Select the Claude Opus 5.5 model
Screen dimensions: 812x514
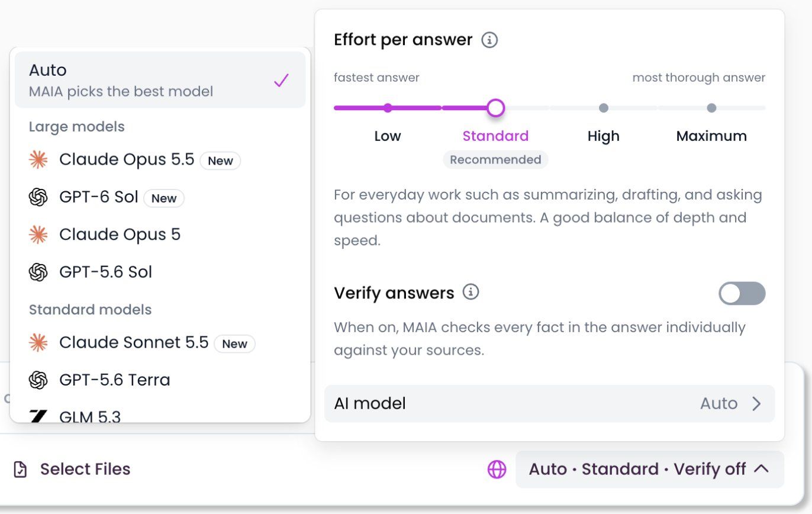[160, 160]
